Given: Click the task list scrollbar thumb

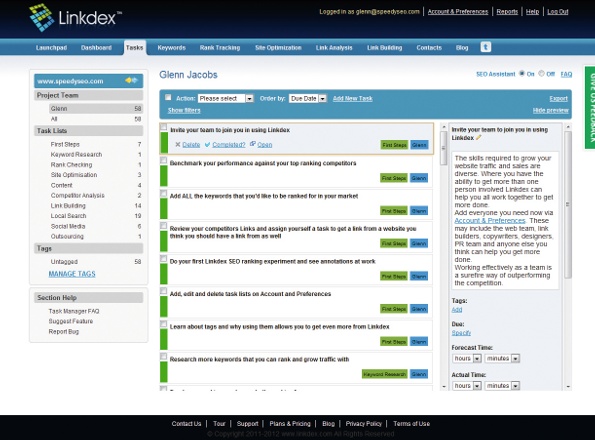Looking at the screenshot, I should [x=444, y=148].
